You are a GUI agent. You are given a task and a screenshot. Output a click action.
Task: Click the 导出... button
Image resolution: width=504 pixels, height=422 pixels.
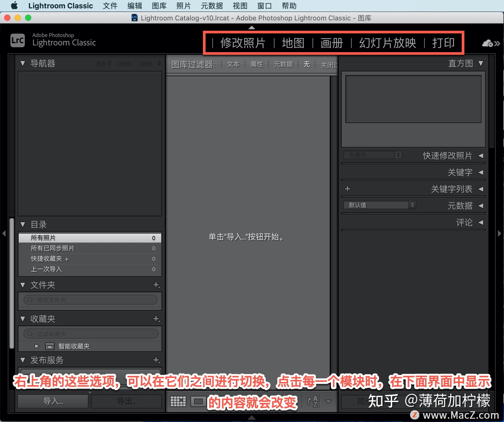tap(127, 401)
